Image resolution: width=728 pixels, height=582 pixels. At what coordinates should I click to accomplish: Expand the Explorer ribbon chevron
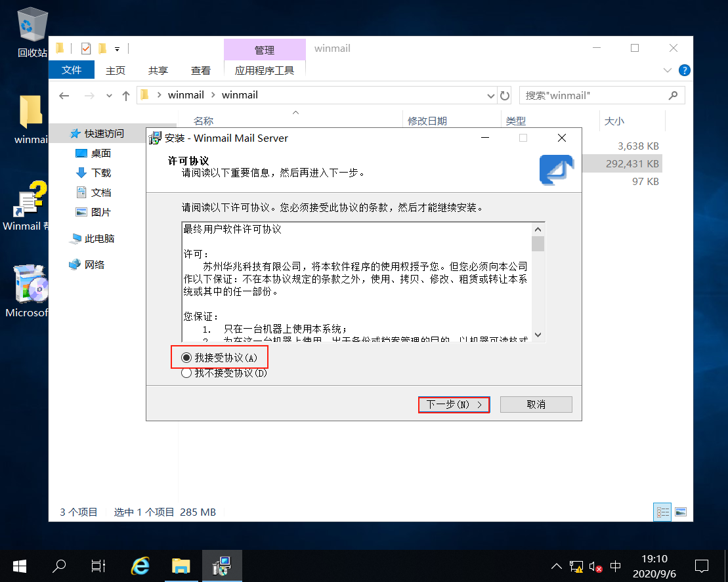pyautogui.click(x=668, y=71)
